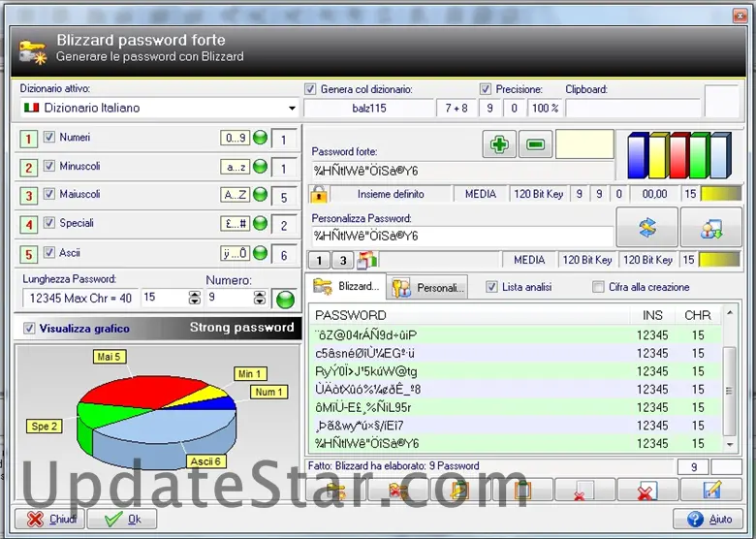Screen dimensions: 756x539
Task: Click the blue bar in color chart
Action: pos(638,156)
